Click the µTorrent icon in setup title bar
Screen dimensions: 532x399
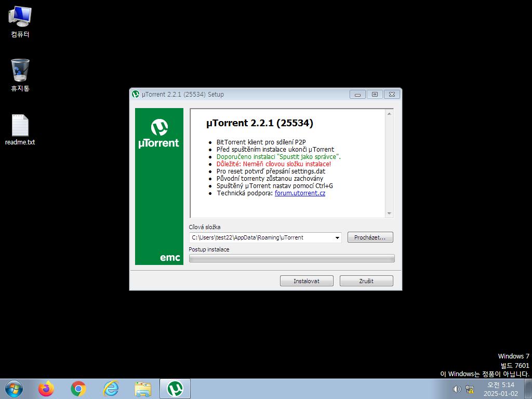[136, 94]
